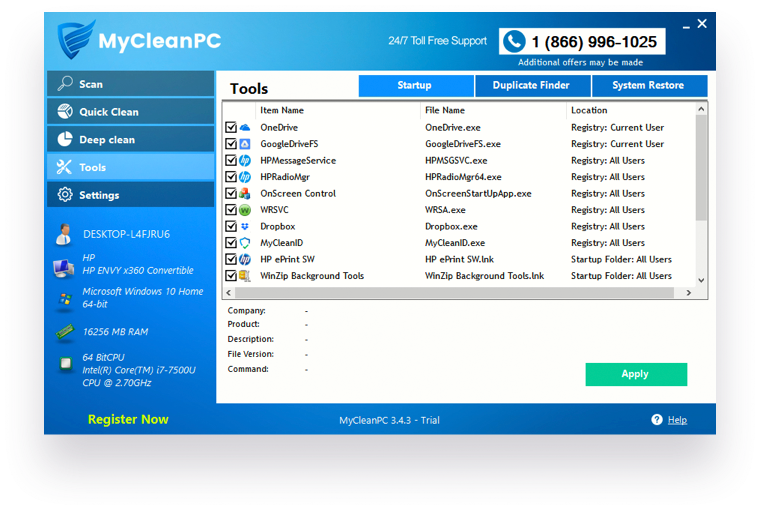Uncheck the HPMessageService checkbox

tap(231, 160)
